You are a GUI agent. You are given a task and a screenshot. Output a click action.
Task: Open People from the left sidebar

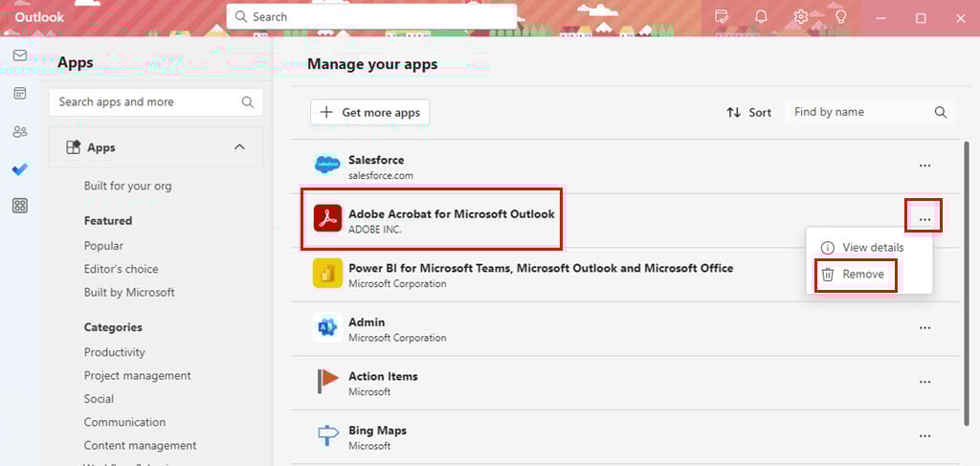click(20, 132)
